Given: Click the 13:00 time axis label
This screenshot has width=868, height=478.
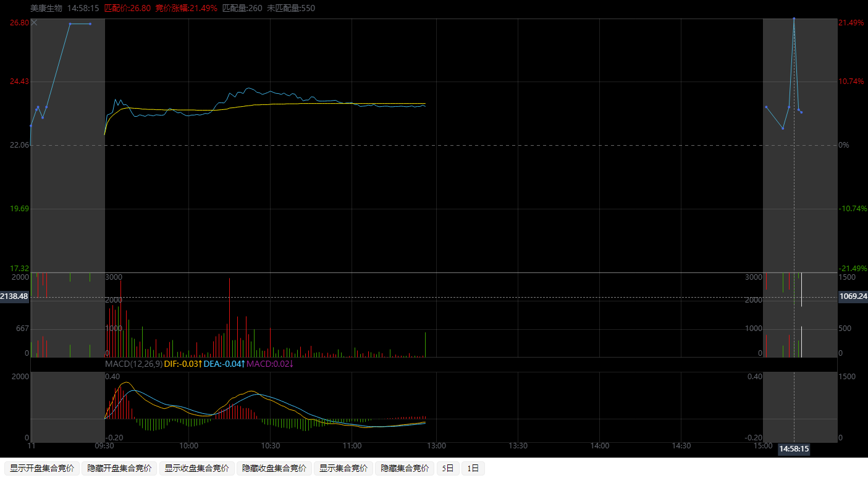Looking at the screenshot, I should (436, 446).
